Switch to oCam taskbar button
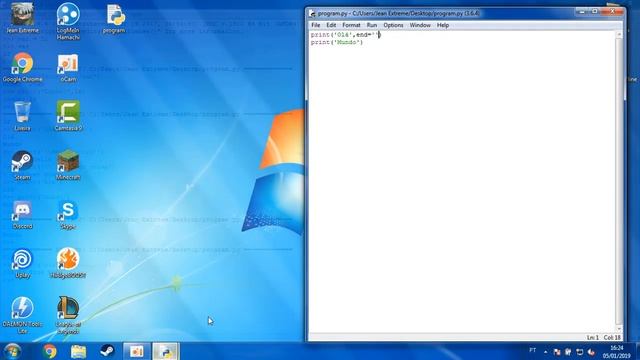 coord(137,351)
